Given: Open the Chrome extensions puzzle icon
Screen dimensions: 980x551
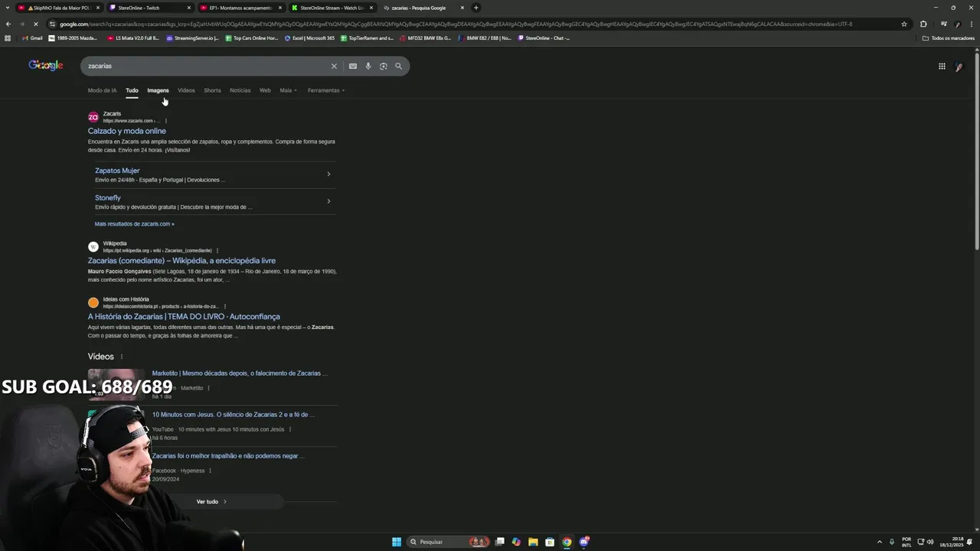Looking at the screenshot, I should (x=923, y=24).
